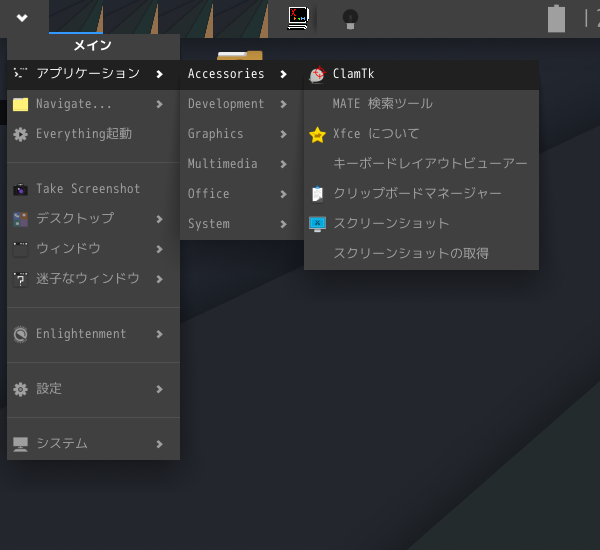The width and height of the screenshot is (600, 550).
Task: Switch to the third virtual desktop thumbnail
Action: (x=186, y=19)
